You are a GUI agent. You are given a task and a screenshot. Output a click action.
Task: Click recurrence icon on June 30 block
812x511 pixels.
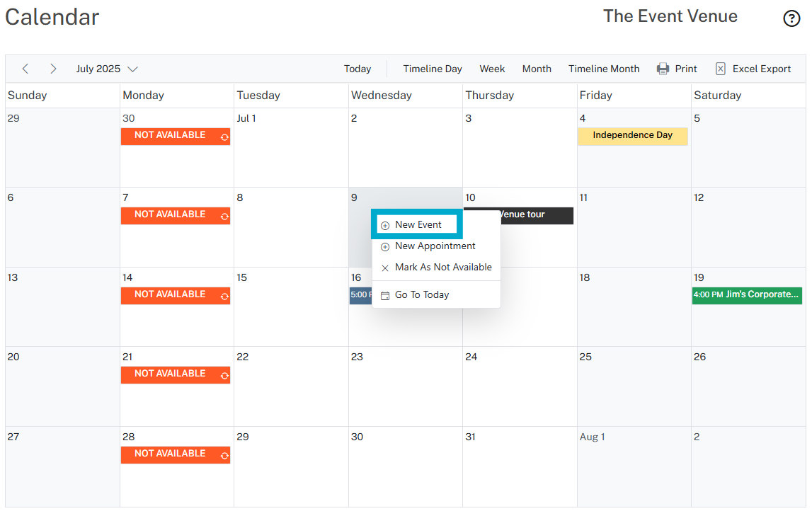coord(224,137)
